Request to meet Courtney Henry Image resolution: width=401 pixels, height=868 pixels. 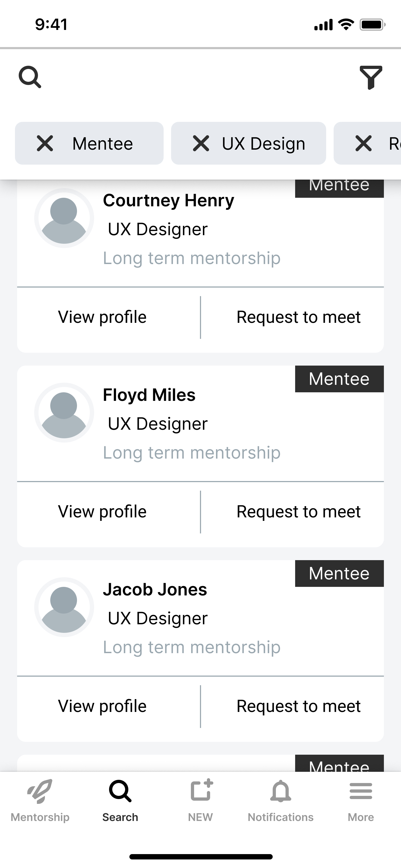[299, 317]
